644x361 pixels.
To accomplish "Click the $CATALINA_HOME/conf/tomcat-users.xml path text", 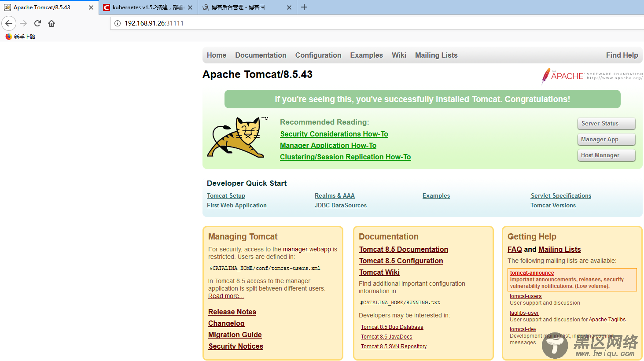I will pos(265,268).
